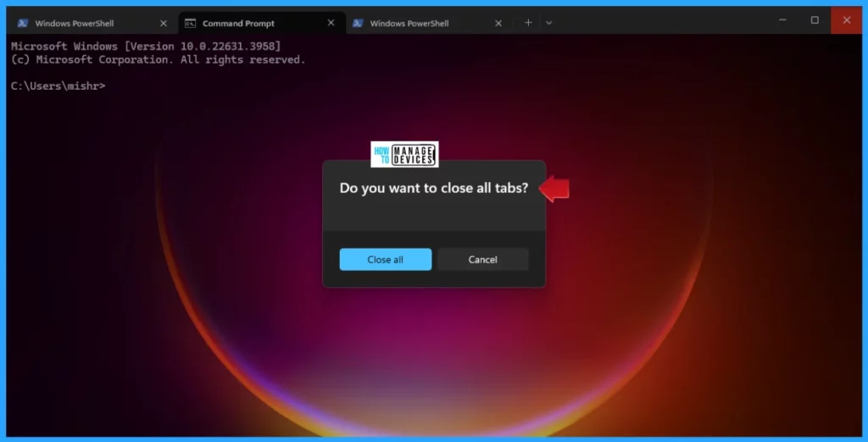Viewport: 868px width, 442px height.
Task: Close the first Windows PowerShell tab
Action: 164,23
